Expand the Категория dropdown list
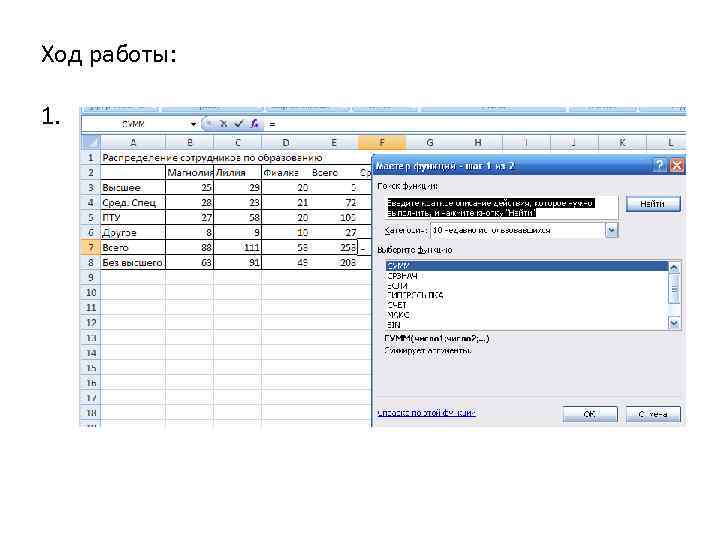This screenshot has height=540, width=720. [x=612, y=230]
